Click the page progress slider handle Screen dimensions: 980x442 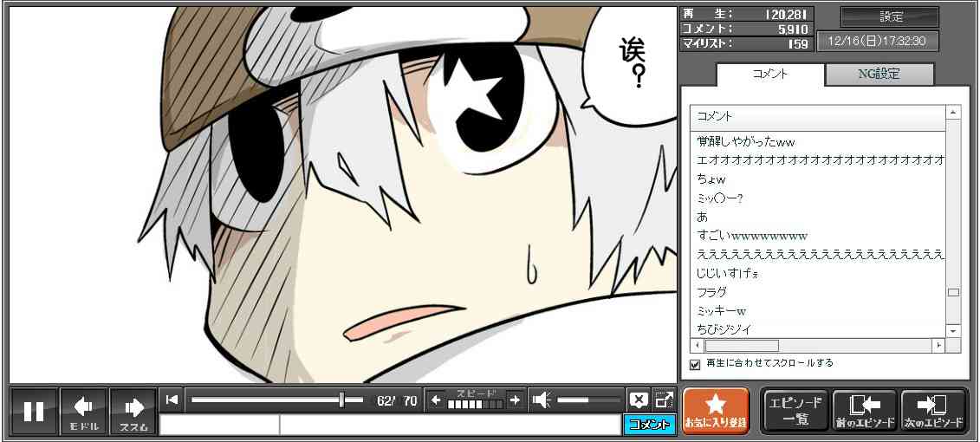341,400
